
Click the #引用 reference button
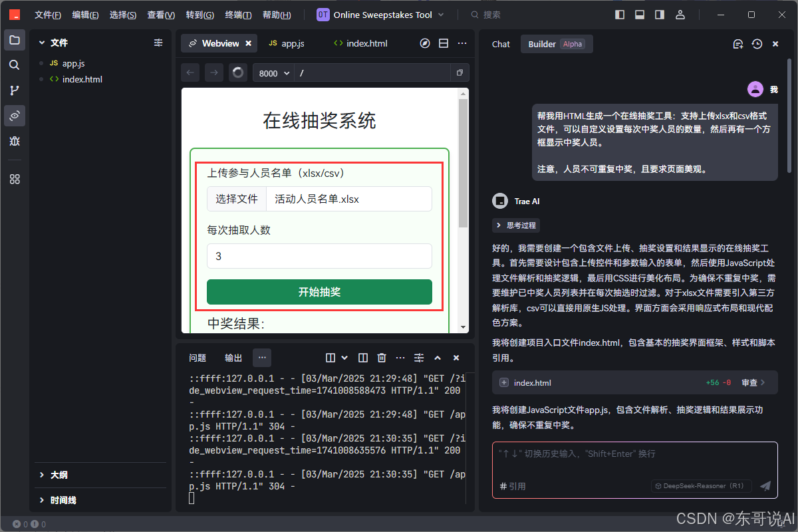[x=513, y=486]
